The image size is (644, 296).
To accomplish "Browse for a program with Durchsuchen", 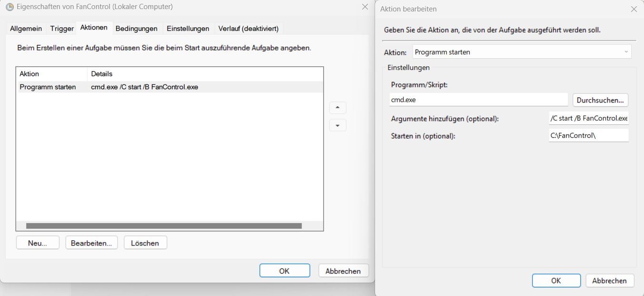I will pos(600,100).
